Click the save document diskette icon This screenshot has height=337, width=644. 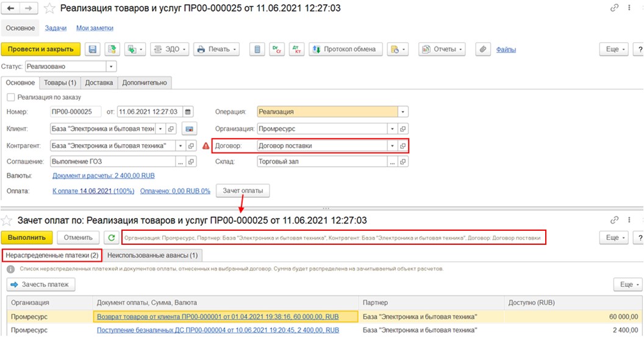(93, 49)
